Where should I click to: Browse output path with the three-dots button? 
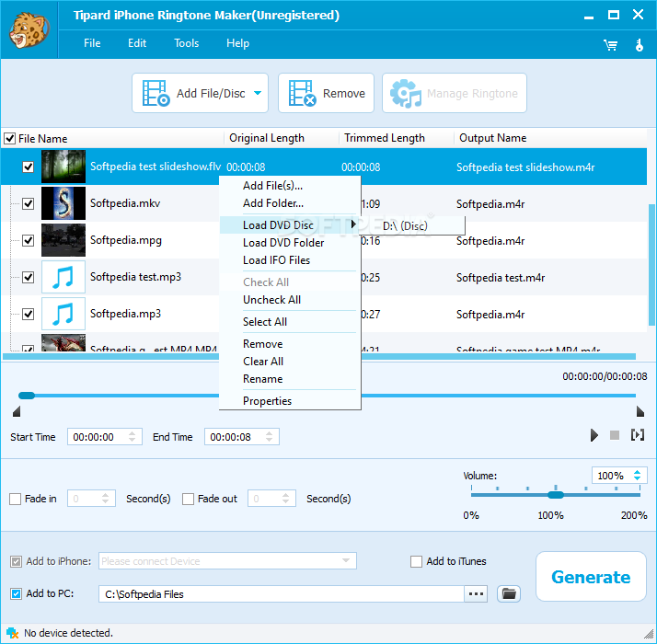(x=476, y=593)
